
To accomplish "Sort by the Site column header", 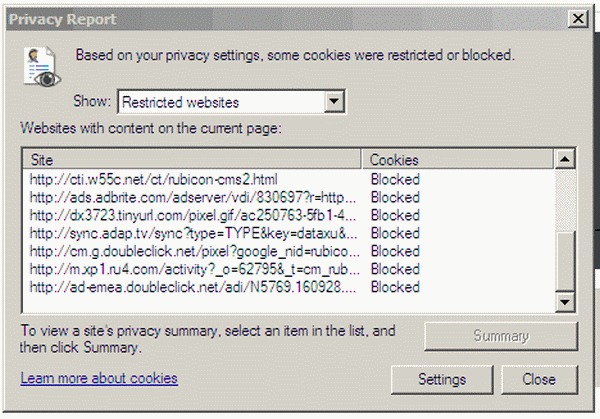I will coord(192,160).
